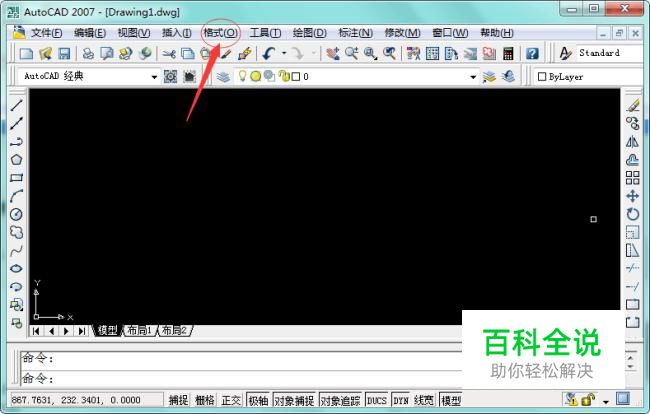Screen dimensions: 650x414
Task: Click the New drawing icon
Action: (x=27, y=53)
